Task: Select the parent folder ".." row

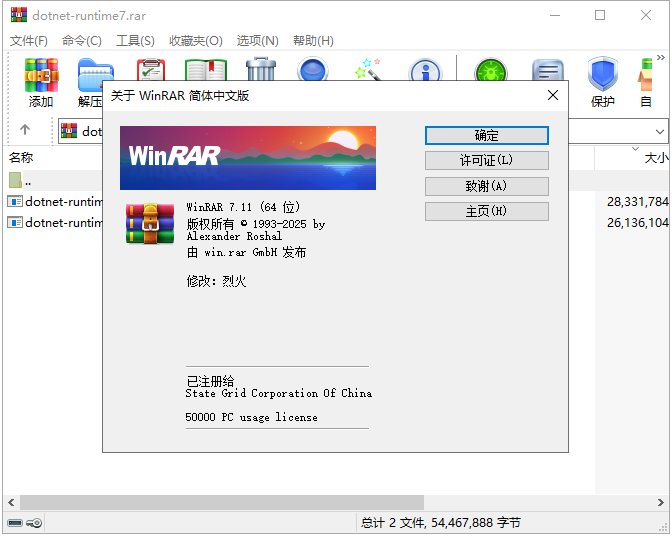Action: click(54, 180)
